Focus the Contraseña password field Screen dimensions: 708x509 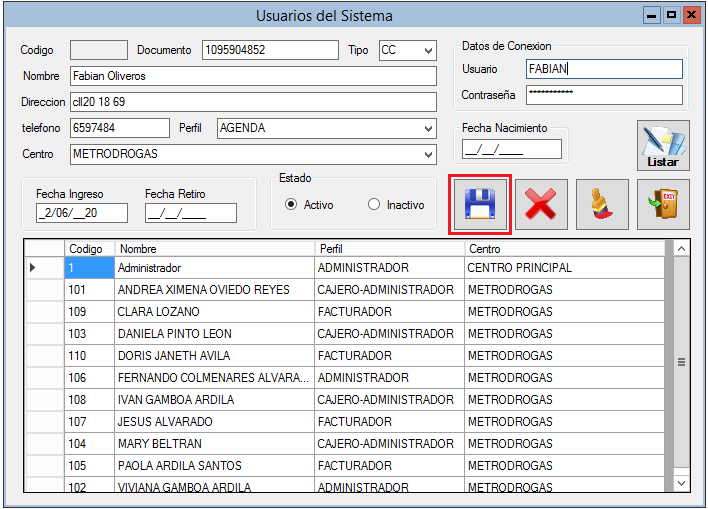tap(603, 95)
